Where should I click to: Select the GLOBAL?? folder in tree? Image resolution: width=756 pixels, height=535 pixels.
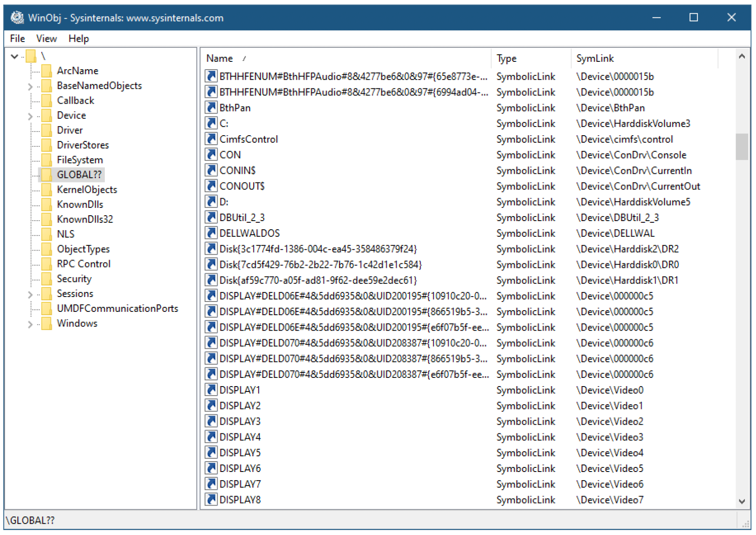79,175
